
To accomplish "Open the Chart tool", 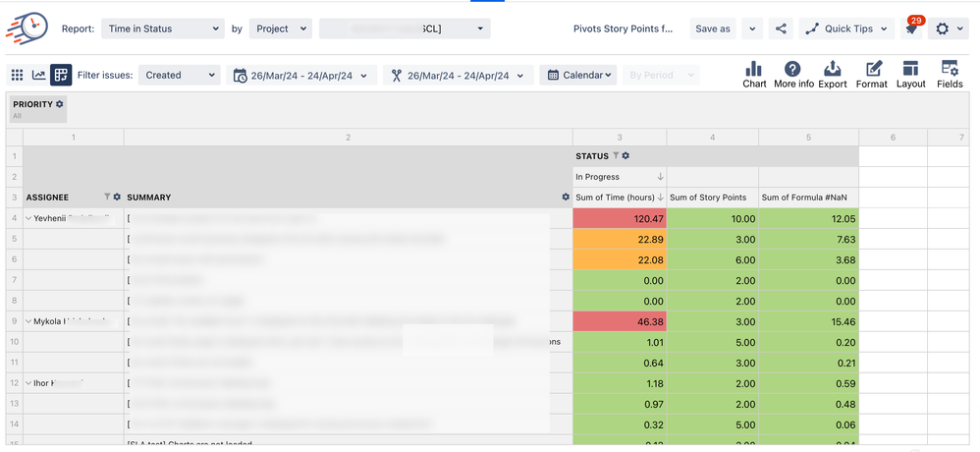I will (x=754, y=75).
